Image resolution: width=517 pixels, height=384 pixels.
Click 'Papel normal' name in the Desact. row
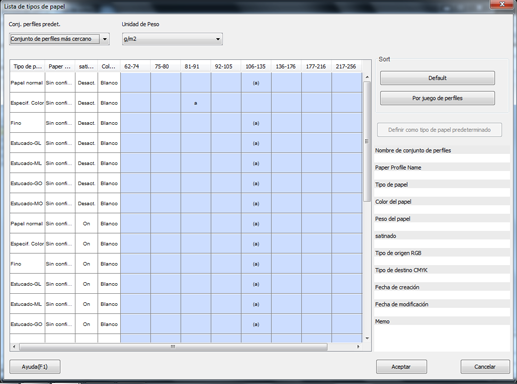pos(27,83)
